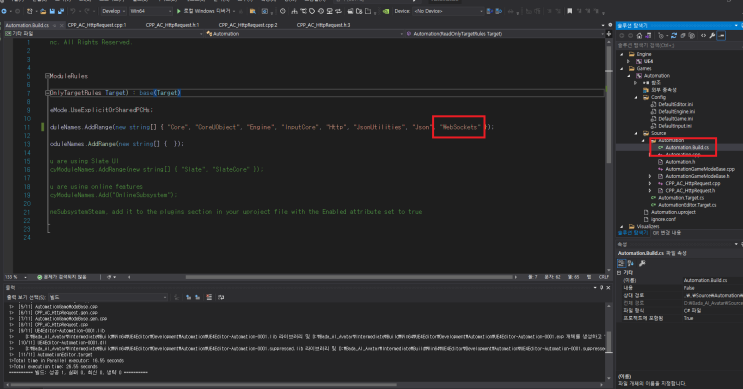
Task: Switch to the CPP_AC_HttpRequest.cpp:1 tab
Action: pyautogui.click(x=97, y=25)
